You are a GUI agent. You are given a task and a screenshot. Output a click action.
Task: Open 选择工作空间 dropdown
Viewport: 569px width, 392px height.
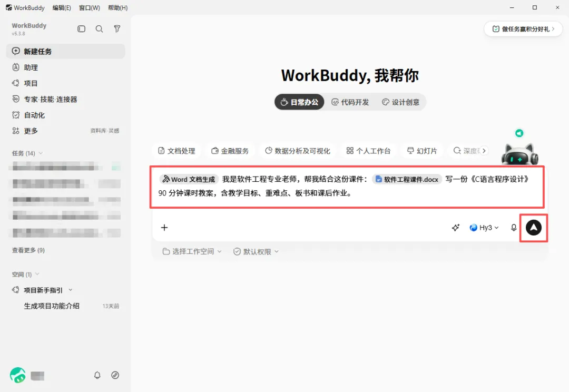click(x=192, y=251)
